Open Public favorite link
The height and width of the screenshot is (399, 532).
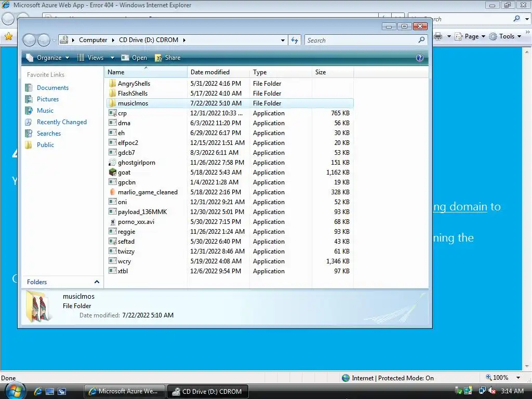[46, 145]
